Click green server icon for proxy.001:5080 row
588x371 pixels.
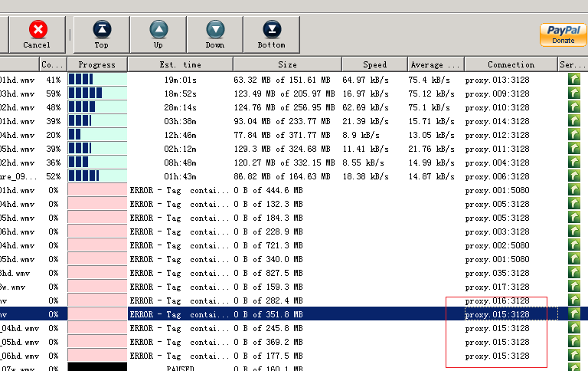(x=573, y=189)
